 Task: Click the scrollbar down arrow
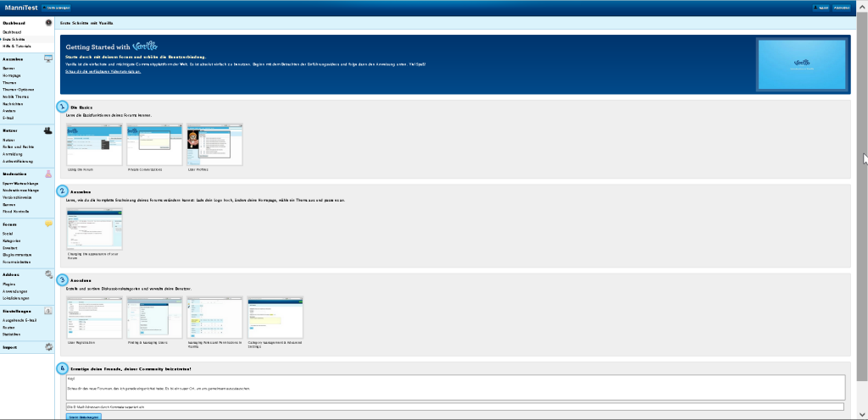[862, 414]
